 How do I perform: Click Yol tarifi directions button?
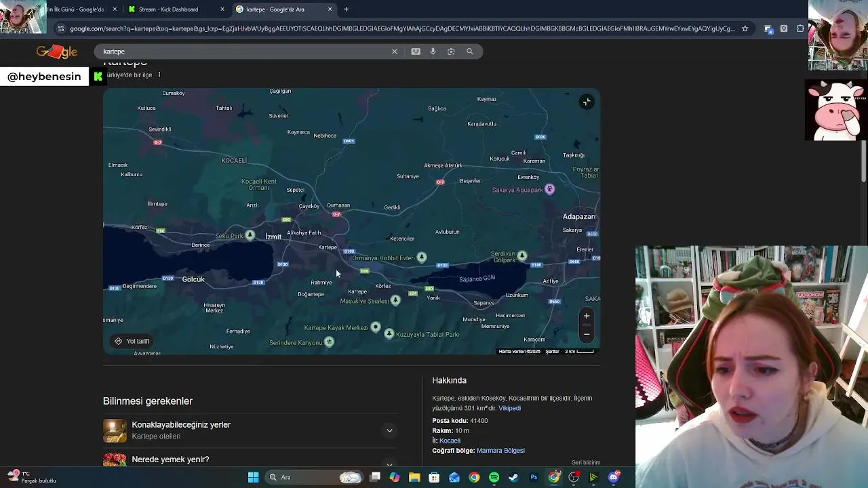coord(132,341)
